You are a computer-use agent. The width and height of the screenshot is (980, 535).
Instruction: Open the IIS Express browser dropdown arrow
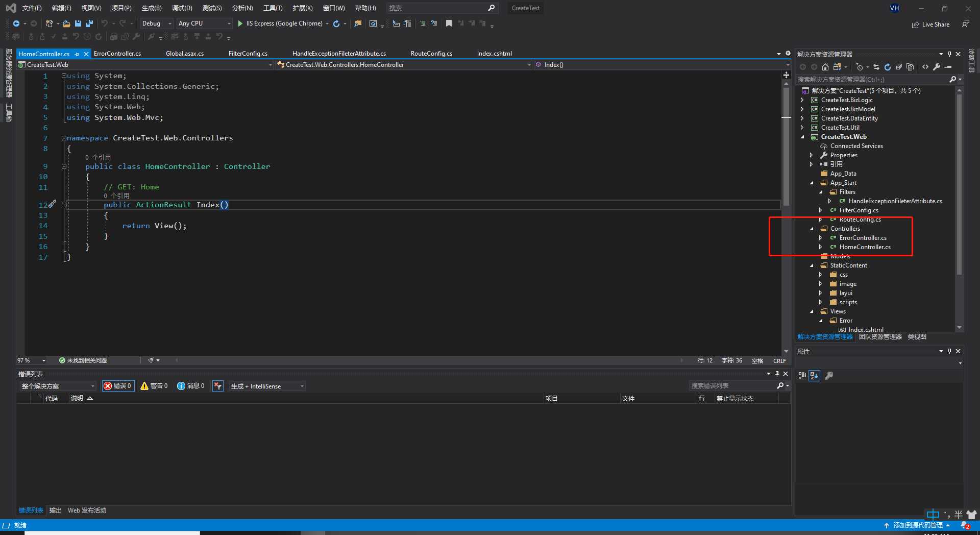click(327, 23)
